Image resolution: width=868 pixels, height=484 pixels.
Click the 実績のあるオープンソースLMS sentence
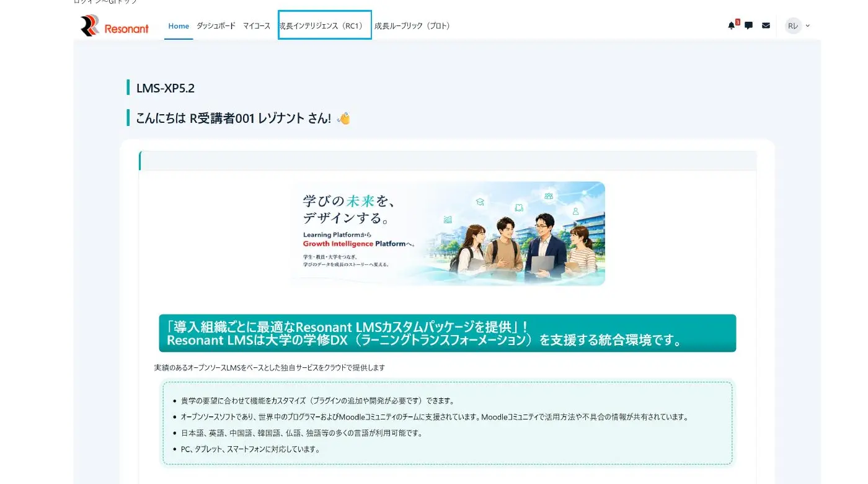pyautogui.click(x=270, y=367)
